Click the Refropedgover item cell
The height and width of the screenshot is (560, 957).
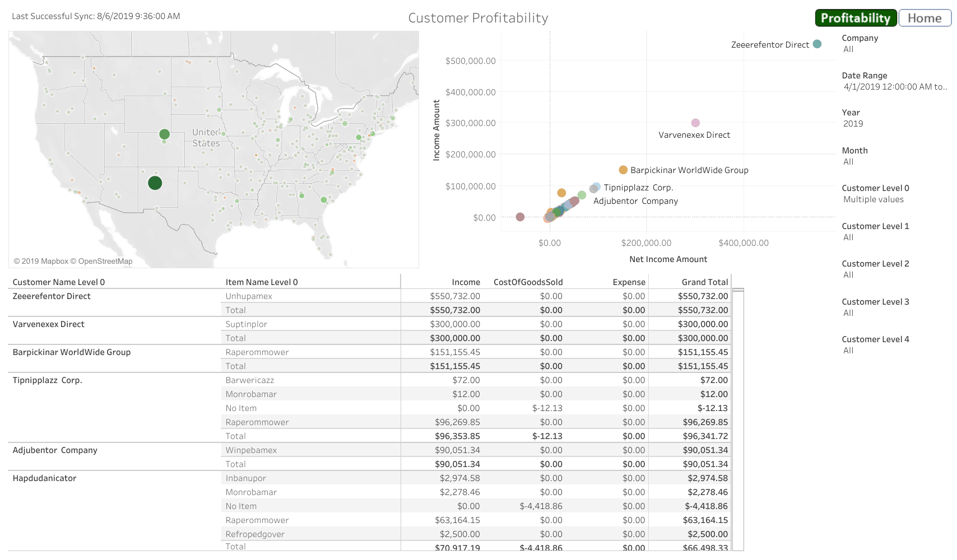[x=255, y=534]
